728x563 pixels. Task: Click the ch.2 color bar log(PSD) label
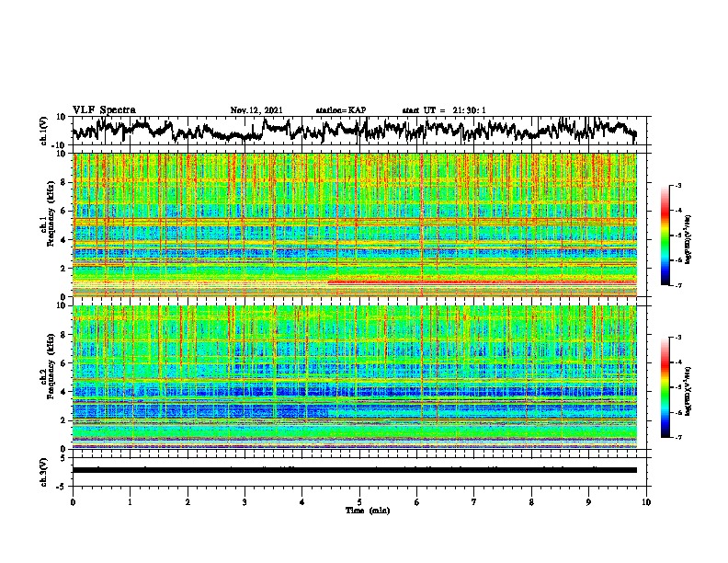688,391
